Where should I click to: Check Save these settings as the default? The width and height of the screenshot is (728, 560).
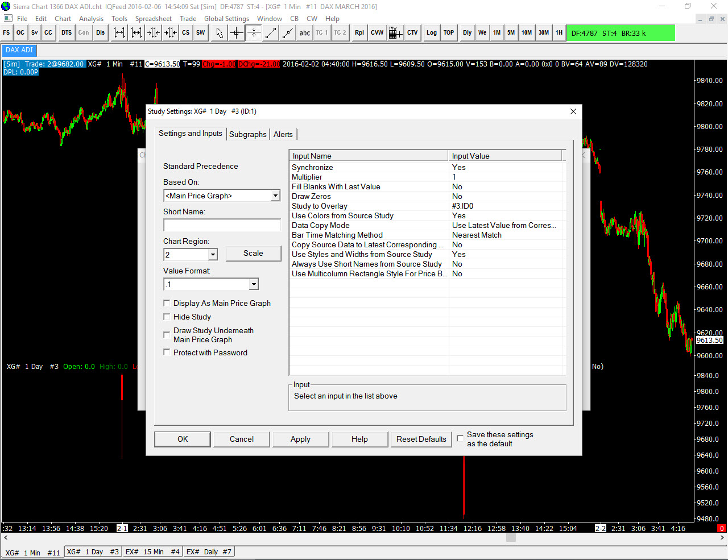(x=460, y=439)
